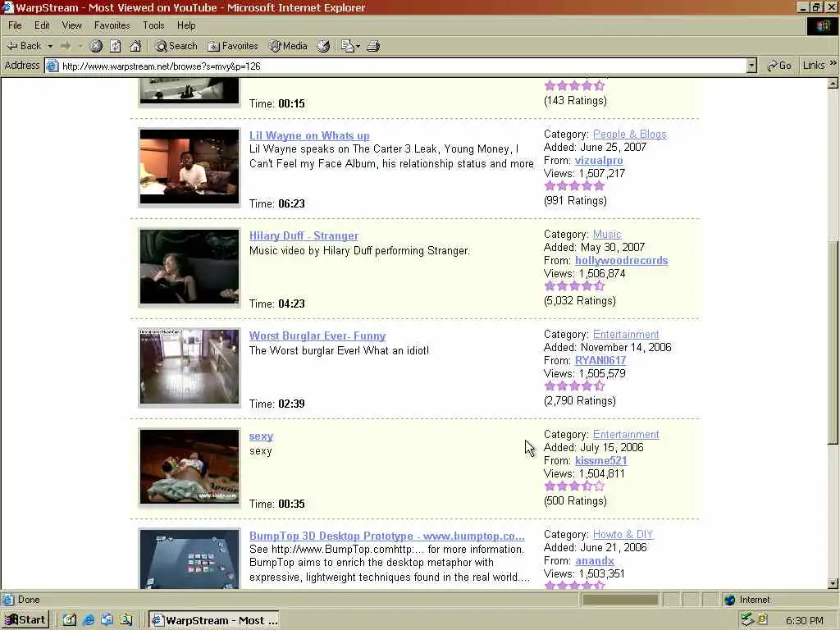Open the Tools menu
This screenshot has height=630, width=840.
pyautogui.click(x=153, y=25)
